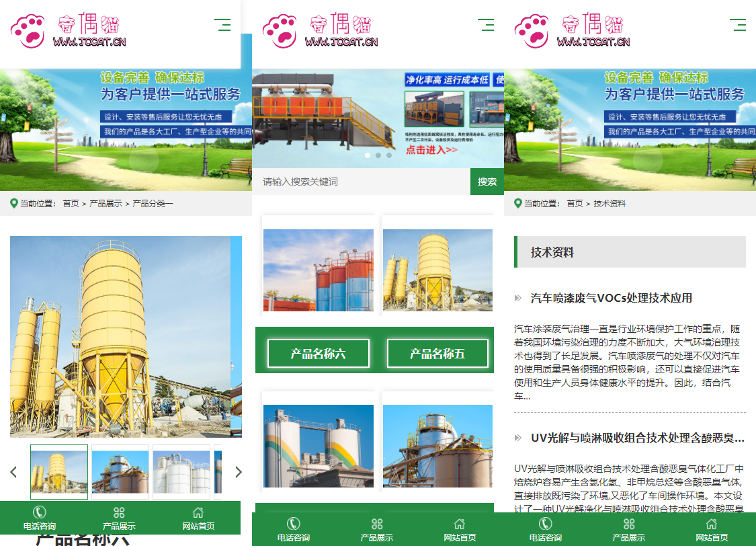Open the 产品名称六 product button
The image size is (756, 546).
tap(319, 354)
